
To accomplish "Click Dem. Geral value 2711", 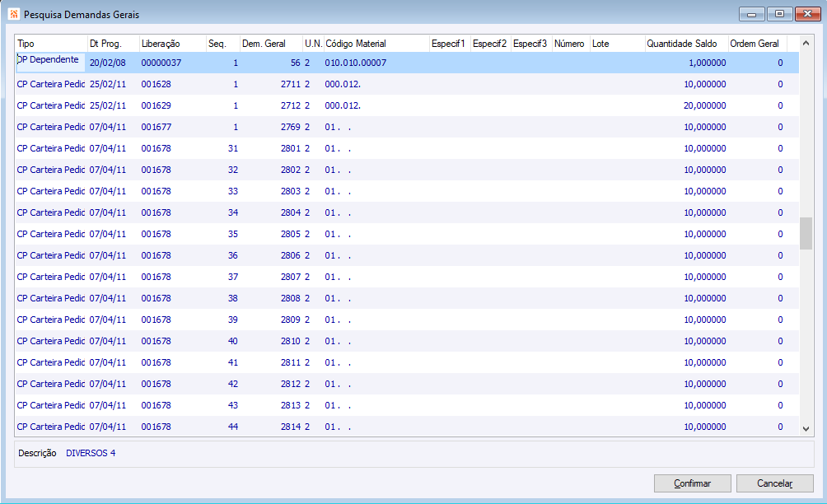I will tap(291, 84).
